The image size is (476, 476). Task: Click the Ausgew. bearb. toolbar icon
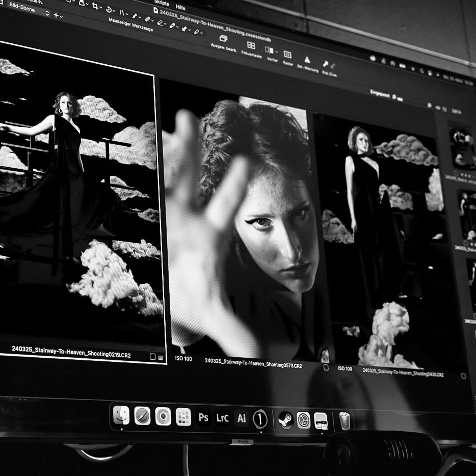coord(223,38)
